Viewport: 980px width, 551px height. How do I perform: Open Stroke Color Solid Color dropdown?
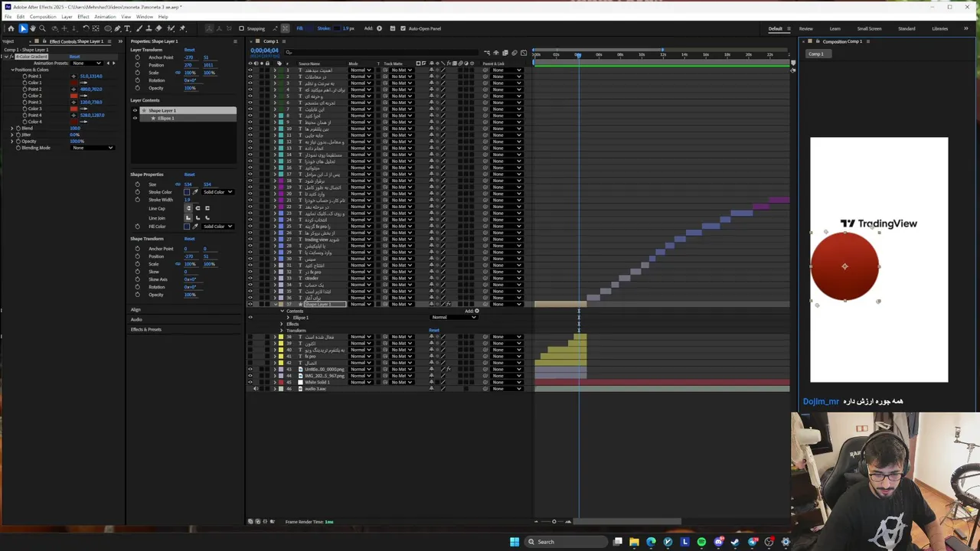click(x=218, y=192)
